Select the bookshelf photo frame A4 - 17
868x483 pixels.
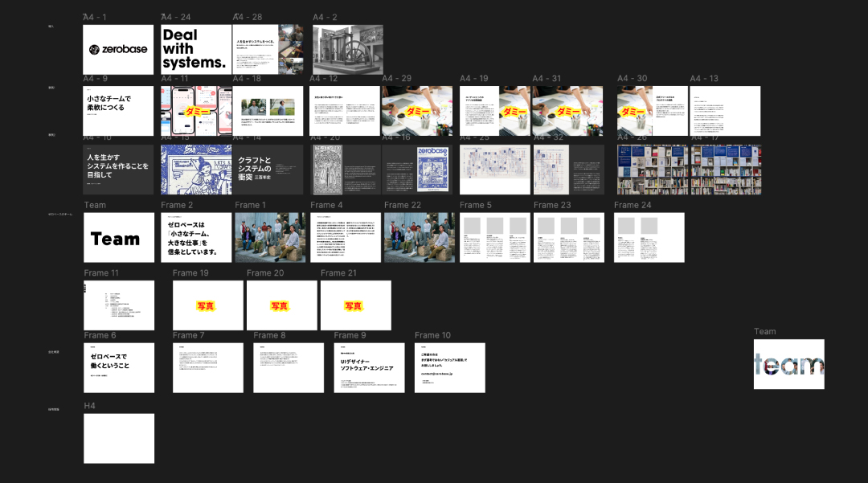pos(725,170)
